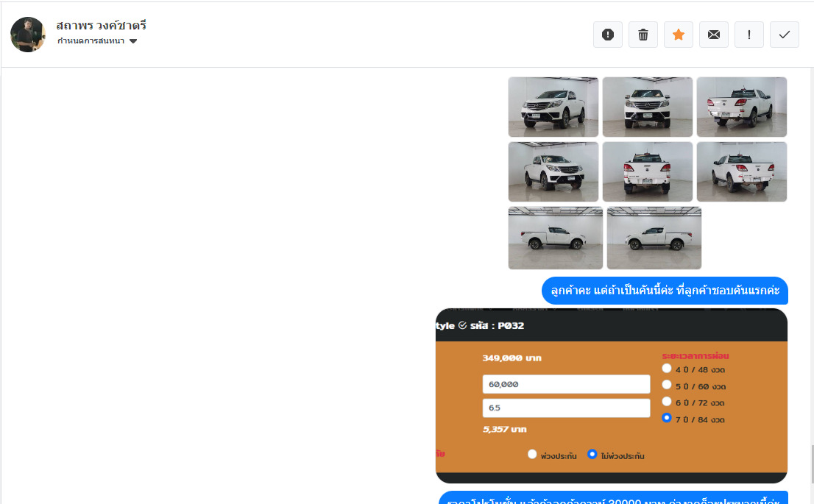Image resolution: width=814 pixels, height=504 pixels.
Task: Delete conversation with the trash icon
Action: 643,35
